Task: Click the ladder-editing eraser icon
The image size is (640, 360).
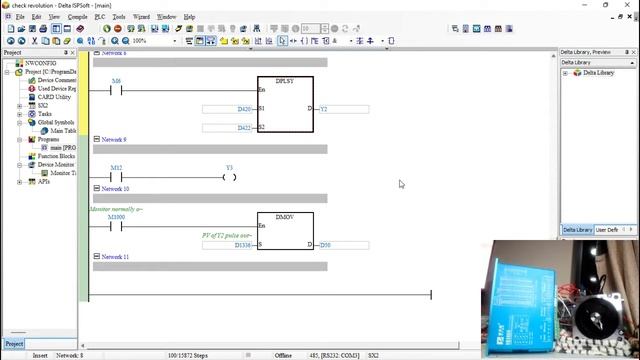Action: (67, 41)
